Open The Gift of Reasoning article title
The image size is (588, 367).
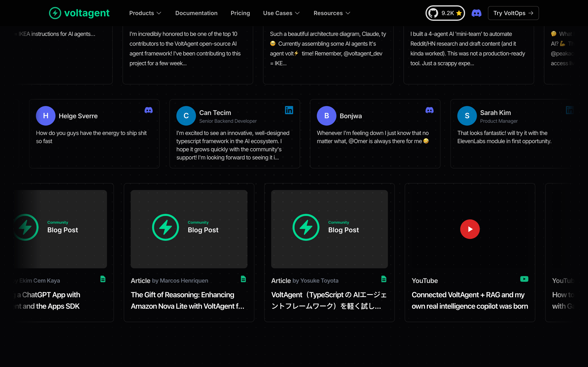[x=187, y=301]
